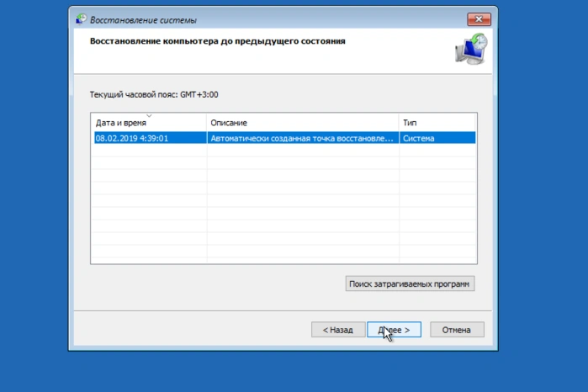The width and height of the screenshot is (588, 392).
Task: Toggle sort arrow above Дата и время
Action: pyautogui.click(x=149, y=115)
